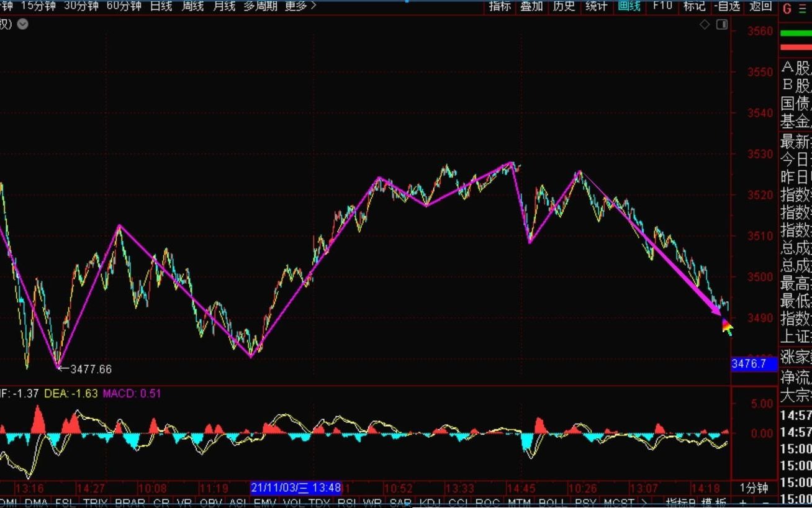
Task: Switch to the 60分钟 period tab
Action: point(124,6)
